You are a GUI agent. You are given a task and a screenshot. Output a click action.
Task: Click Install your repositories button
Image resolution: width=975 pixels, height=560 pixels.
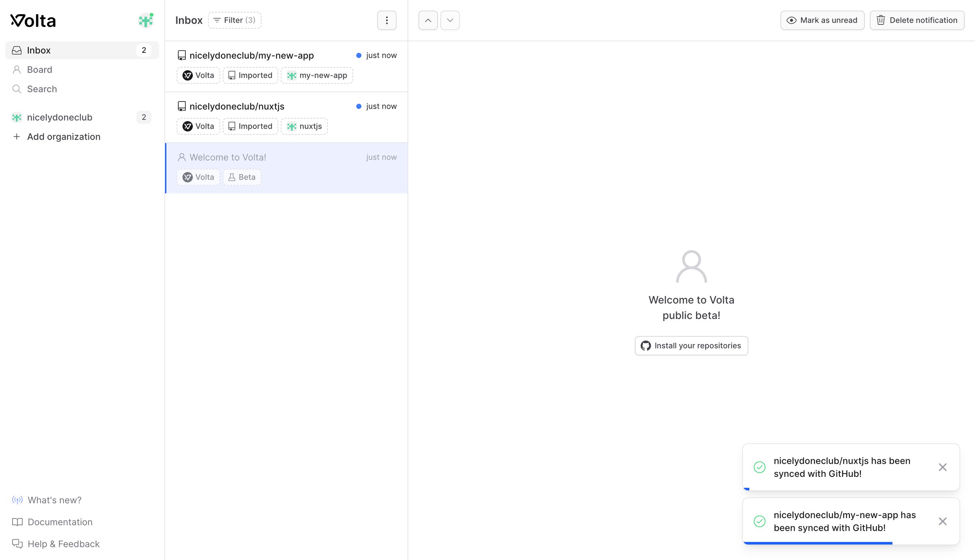[691, 346]
